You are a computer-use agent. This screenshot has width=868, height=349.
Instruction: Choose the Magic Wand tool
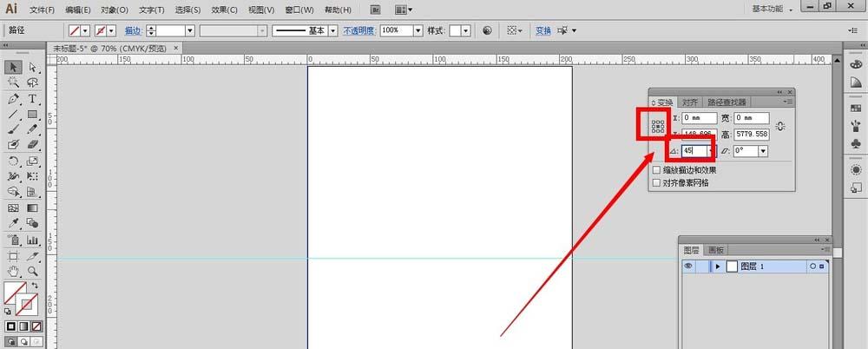(14, 83)
